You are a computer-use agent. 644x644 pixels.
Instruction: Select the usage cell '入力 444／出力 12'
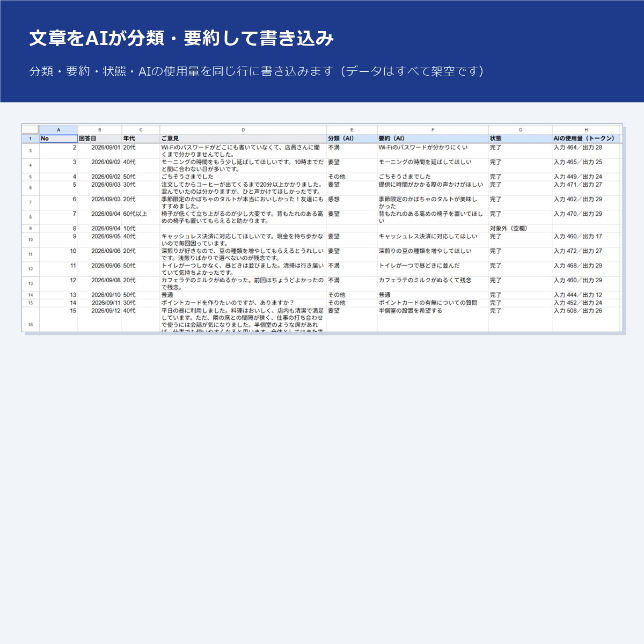tap(586, 295)
